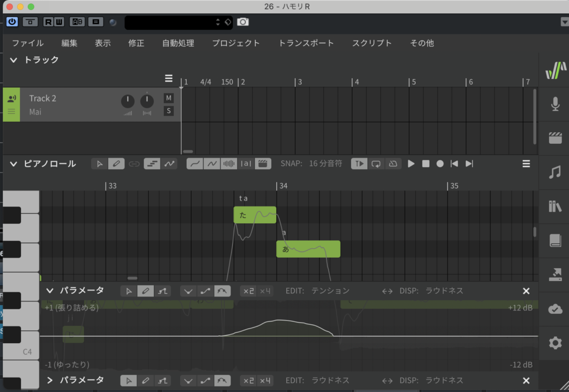Screen dimensions: 569x392
Task: Toggle the plugin power bypass button
Action: pos(12,22)
